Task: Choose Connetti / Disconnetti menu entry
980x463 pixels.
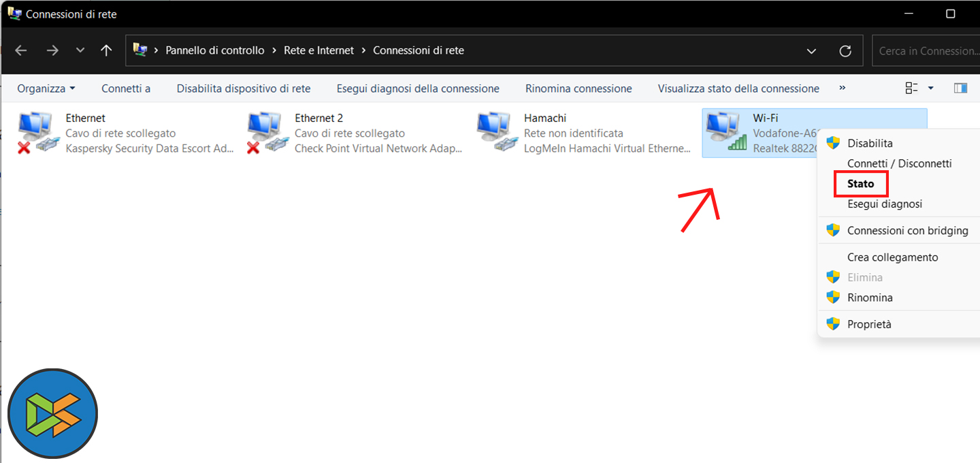Action: point(898,163)
